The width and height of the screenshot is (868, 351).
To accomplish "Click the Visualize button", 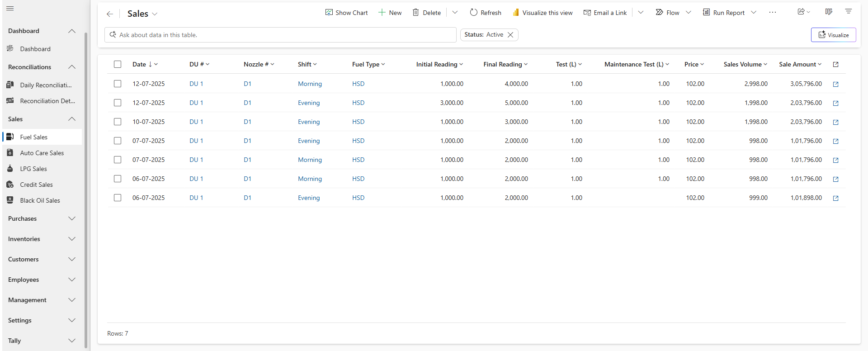I will pyautogui.click(x=833, y=35).
